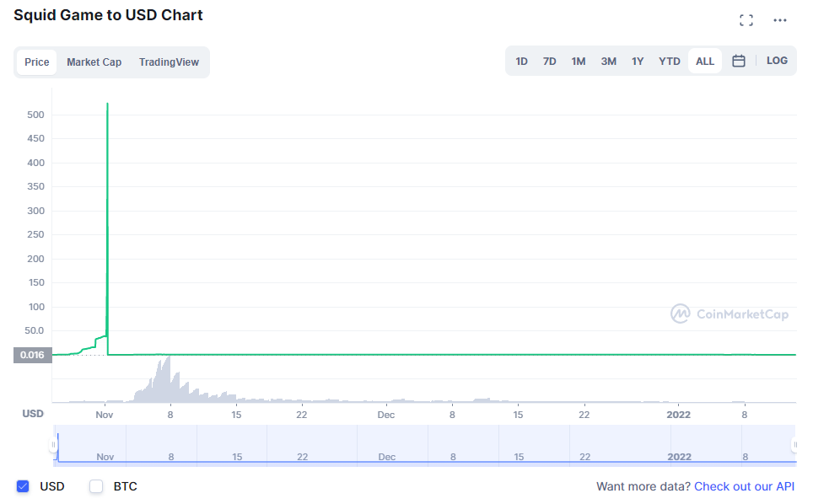Select the YTD time range
Screen dimensions: 813x504
670,62
